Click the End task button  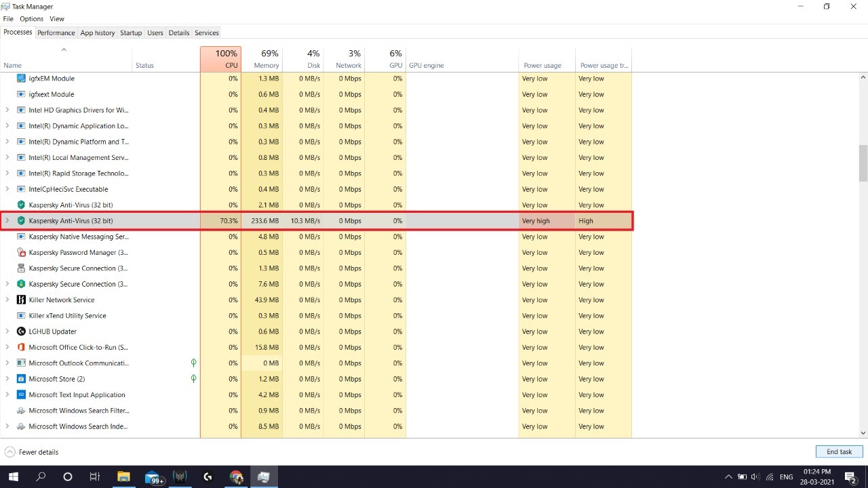[839, 452]
